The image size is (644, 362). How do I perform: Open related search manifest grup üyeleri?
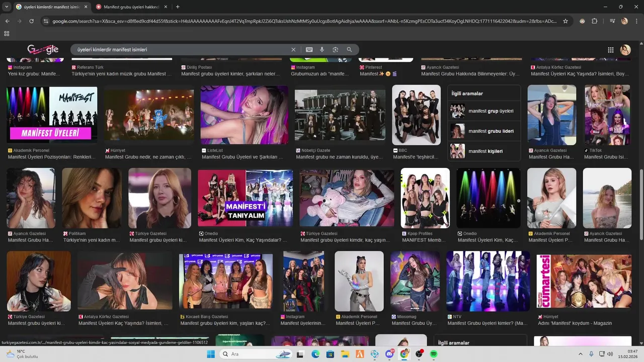tap(484, 111)
